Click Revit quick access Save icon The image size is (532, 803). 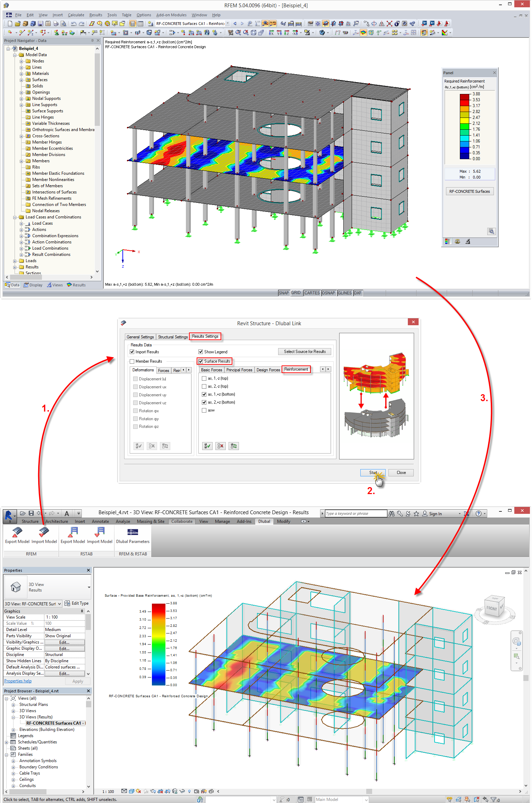tap(31, 513)
